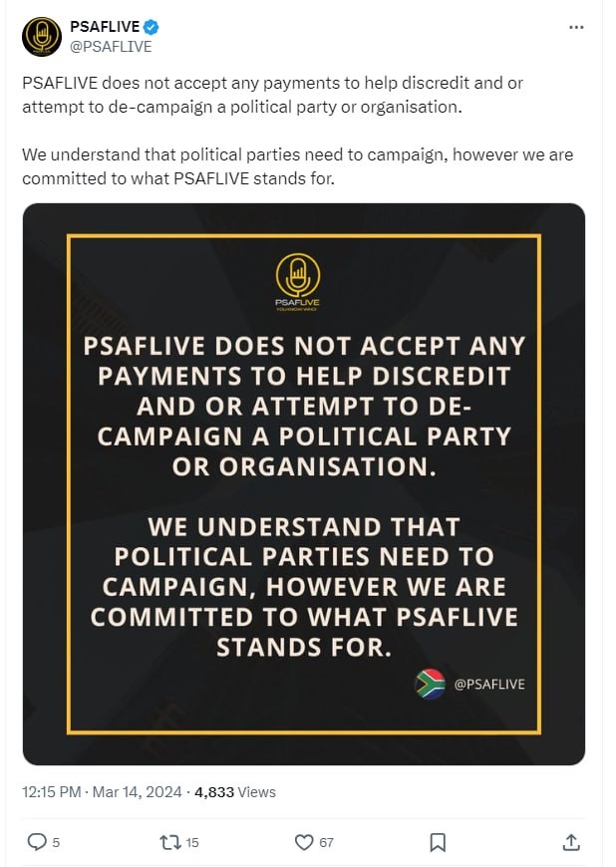
Task: Repost the tweet with the arrows icon
Action: 169,842
